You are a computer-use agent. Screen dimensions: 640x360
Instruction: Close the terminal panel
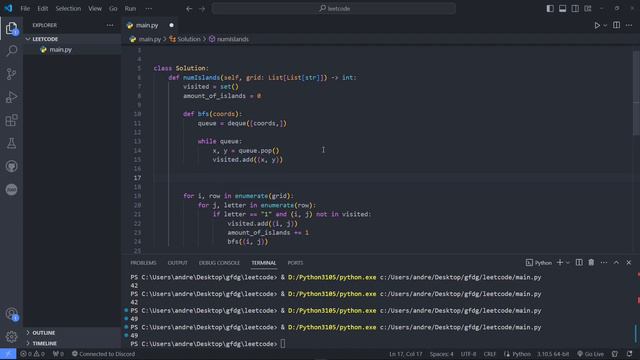click(629, 262)
